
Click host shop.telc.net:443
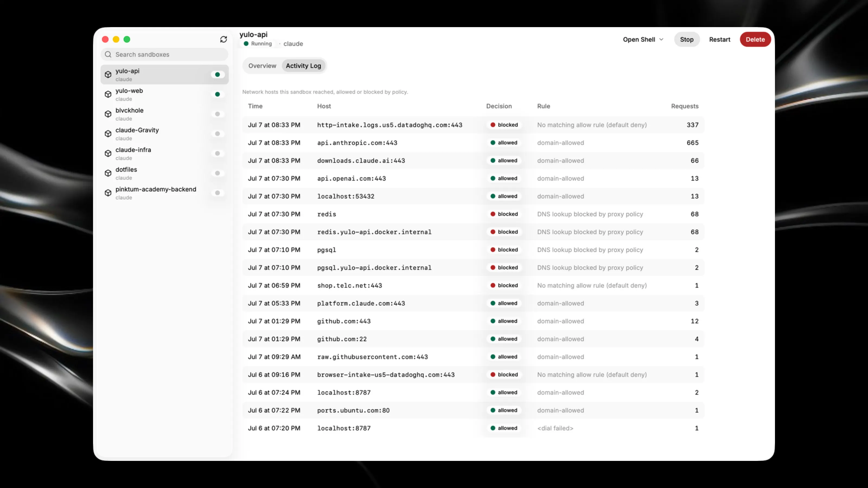(349, 285)
